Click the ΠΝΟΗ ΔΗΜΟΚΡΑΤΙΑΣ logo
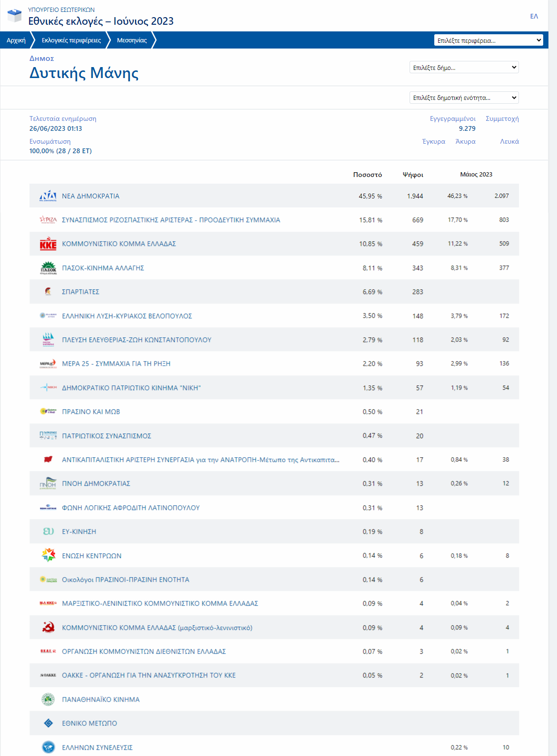 click(x=48, y=483)
